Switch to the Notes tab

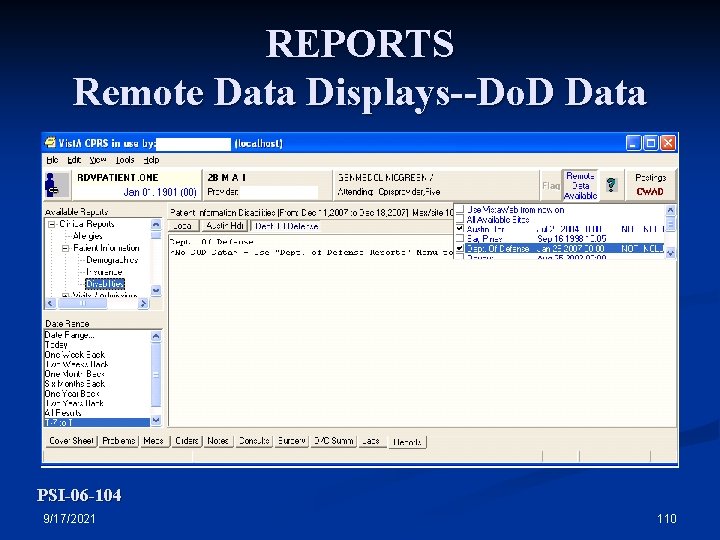[x=218, y=441]
